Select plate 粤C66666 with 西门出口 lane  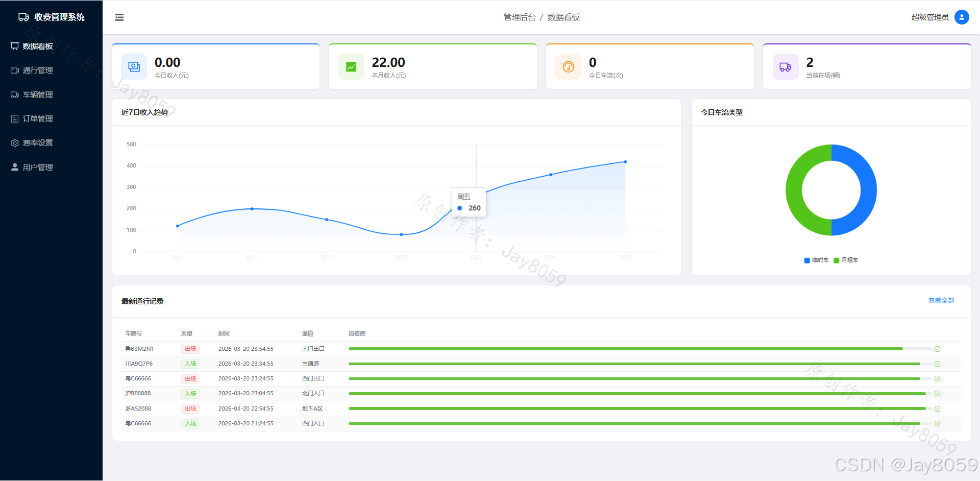point(138,379)
